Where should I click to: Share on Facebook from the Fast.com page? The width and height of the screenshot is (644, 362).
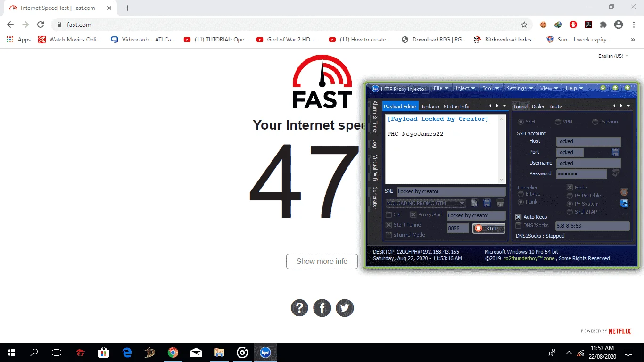pos(322,308)
